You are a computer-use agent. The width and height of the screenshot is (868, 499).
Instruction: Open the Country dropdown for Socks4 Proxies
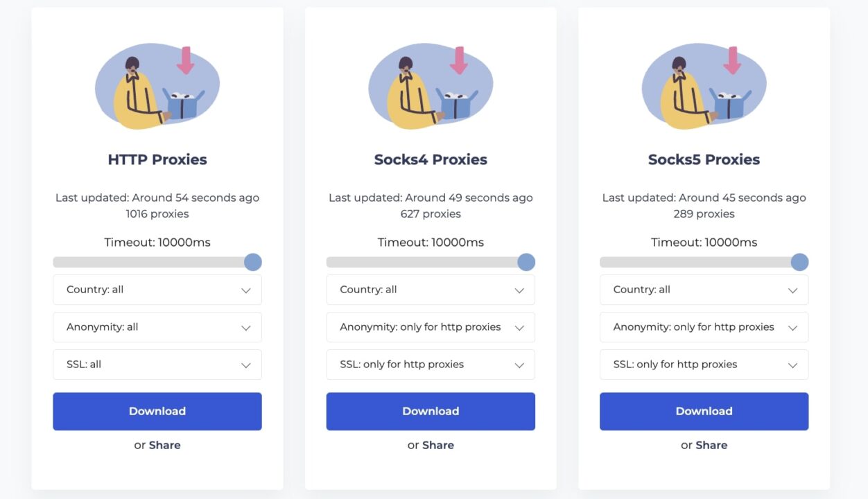click(x=431, y=290)
